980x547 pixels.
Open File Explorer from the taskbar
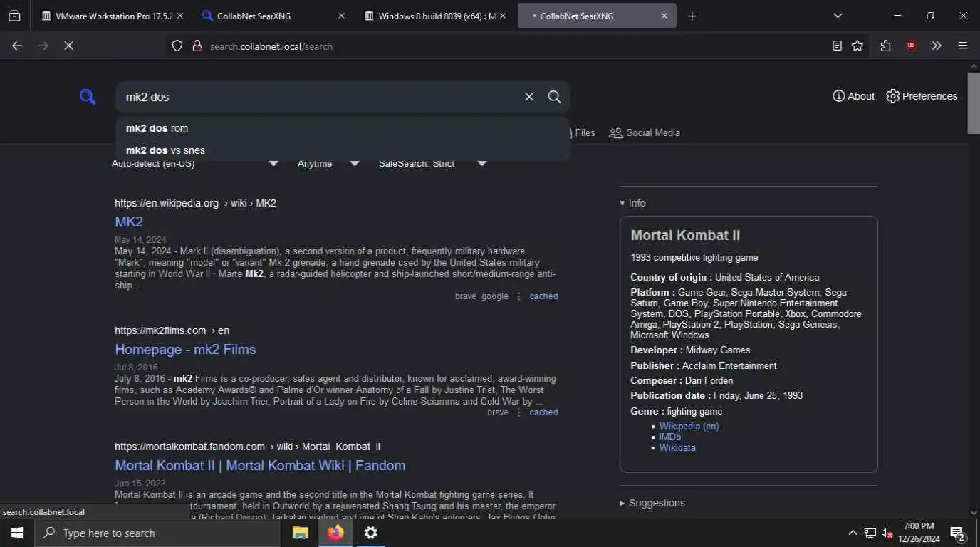coord(301,533)
